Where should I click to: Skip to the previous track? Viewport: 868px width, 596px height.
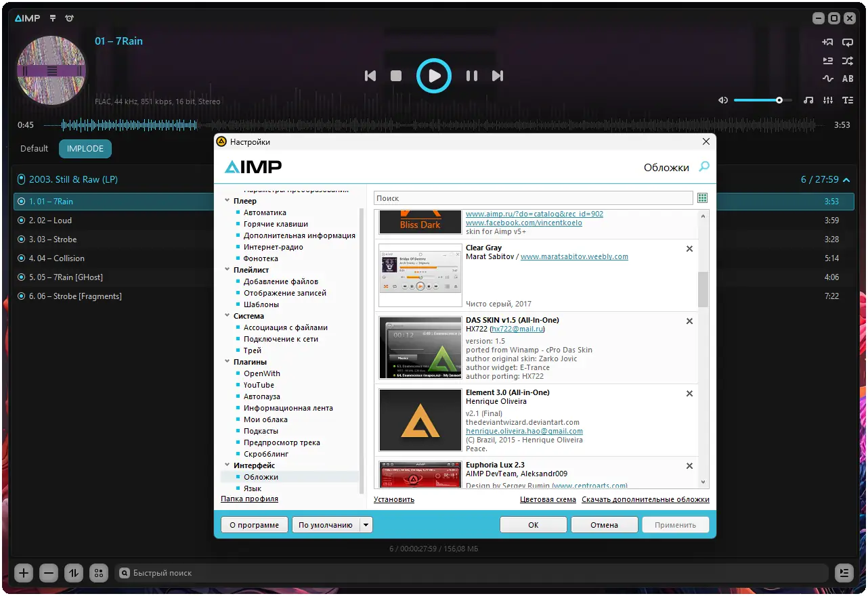pyautogui.click(x=370, y=76)
